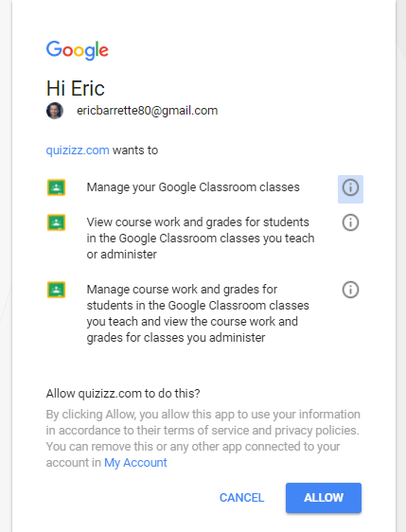Click Manage course work and grades permission text
406x532 pixels.
[x=198, y=313]
